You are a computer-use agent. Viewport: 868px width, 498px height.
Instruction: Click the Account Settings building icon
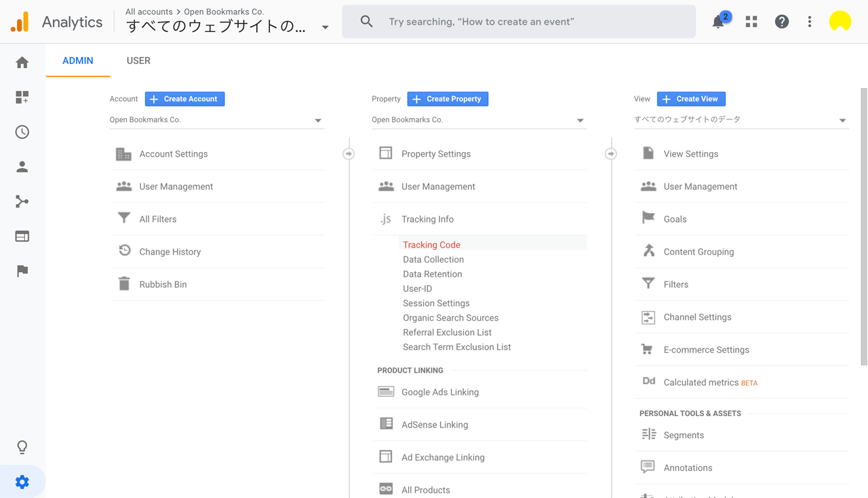tap(123, 154)
